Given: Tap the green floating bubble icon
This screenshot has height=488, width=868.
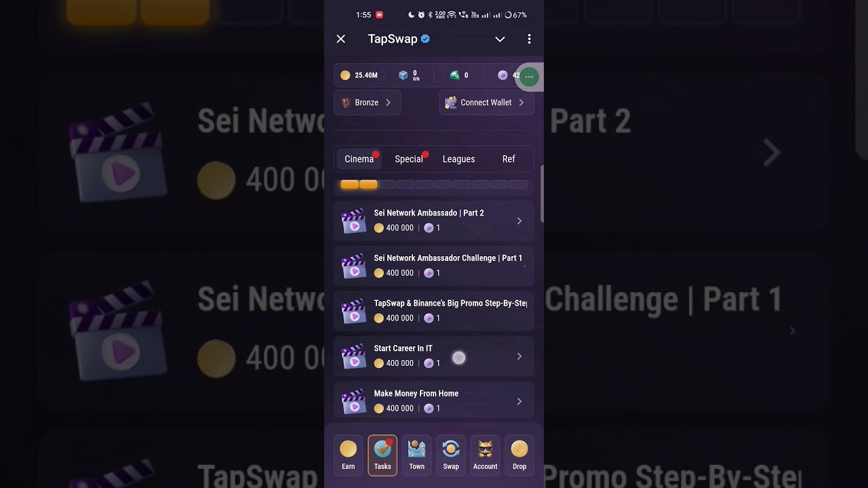Looking at the screenshot, I should click(x=529, y=77).
